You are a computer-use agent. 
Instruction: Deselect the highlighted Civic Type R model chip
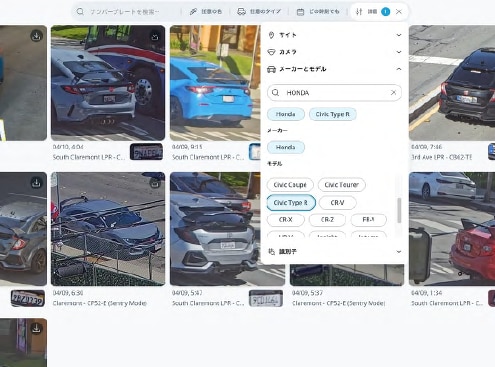tap(291, 203)
